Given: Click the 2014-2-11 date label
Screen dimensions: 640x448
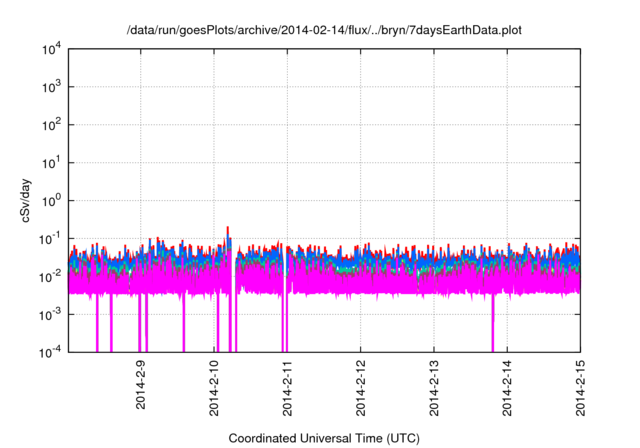Looking at the screenshot, I should tap(287, 388).
